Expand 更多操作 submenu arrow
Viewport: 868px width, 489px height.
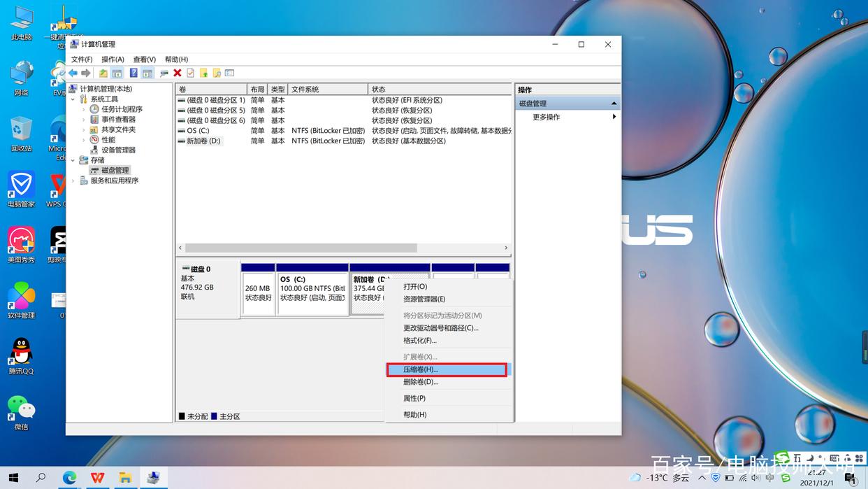tap(614, 117)
